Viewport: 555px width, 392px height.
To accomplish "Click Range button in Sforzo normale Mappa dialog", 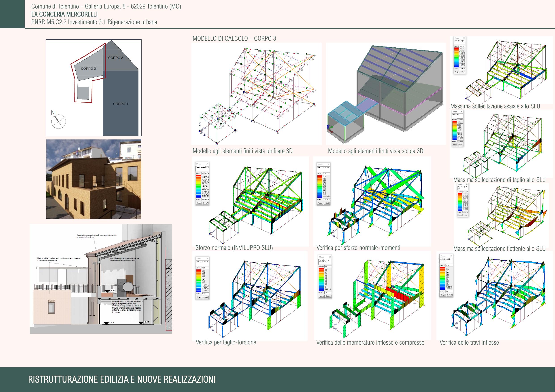I will tap(199, 203).
